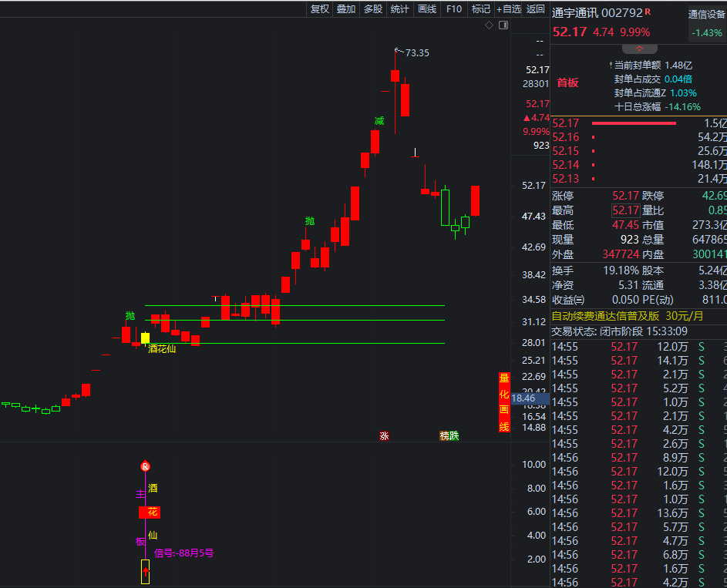Click the yellow 酒花仙 candle marker
This screenshot has height=588, width=727.
[x=145, y=338]
